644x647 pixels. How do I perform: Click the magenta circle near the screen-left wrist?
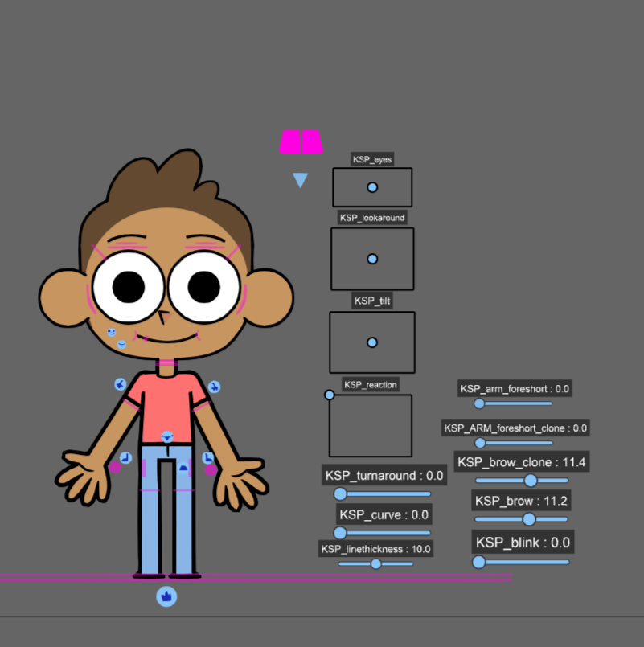click(115, 467)
